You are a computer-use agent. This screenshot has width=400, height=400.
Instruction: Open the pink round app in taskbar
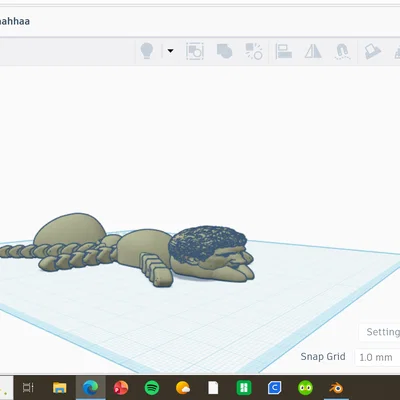tap(121, 388)
